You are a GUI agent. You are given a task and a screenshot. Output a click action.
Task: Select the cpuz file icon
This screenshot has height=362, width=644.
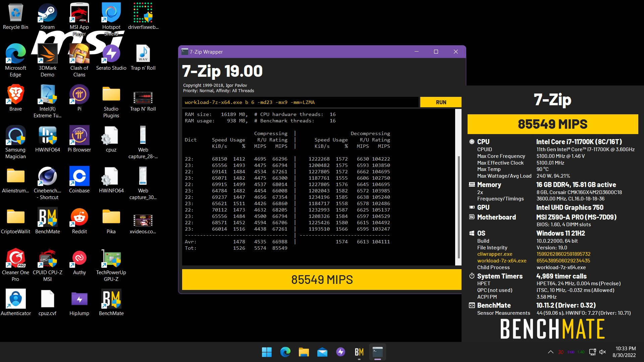click(111, 139)
